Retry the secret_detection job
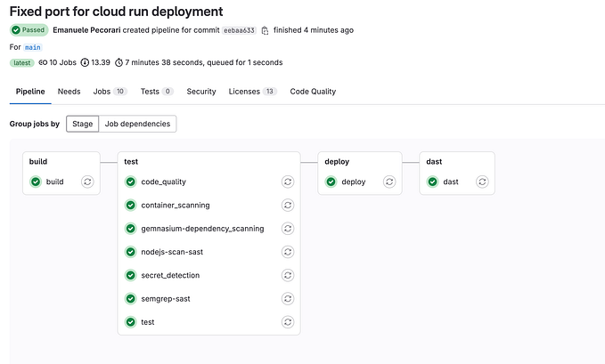Image resolution: width=605 pixels, height=364 pixels. pyautogui.click(x=288, y=275)
